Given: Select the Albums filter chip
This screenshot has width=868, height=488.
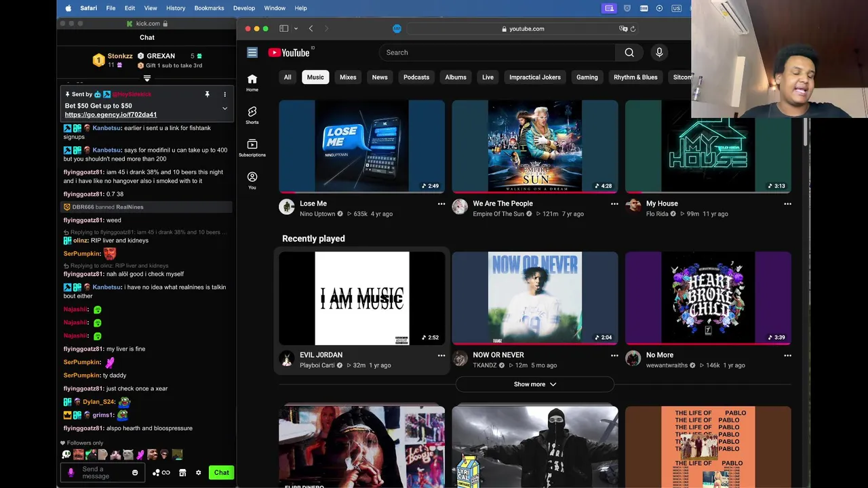Looking at the screenshot, I should click(x=456, y=77).
